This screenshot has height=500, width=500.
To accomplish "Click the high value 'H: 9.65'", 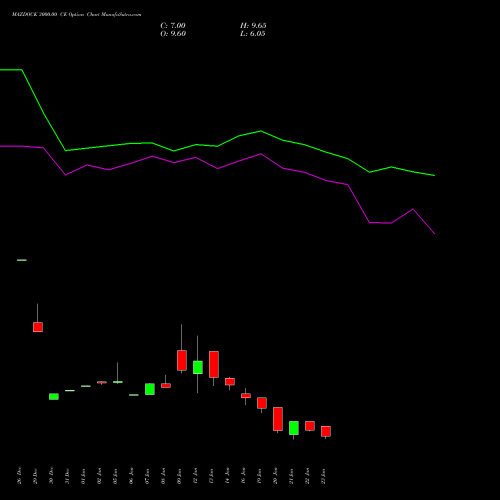I will [253, 26].
